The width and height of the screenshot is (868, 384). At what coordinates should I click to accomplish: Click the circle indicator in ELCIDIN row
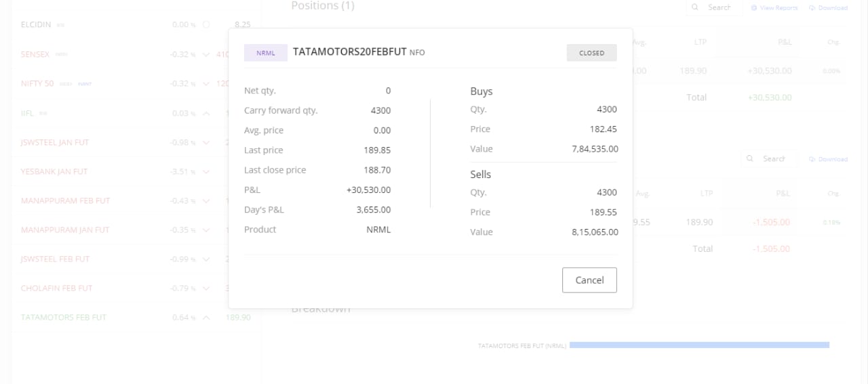pos(206,24)
